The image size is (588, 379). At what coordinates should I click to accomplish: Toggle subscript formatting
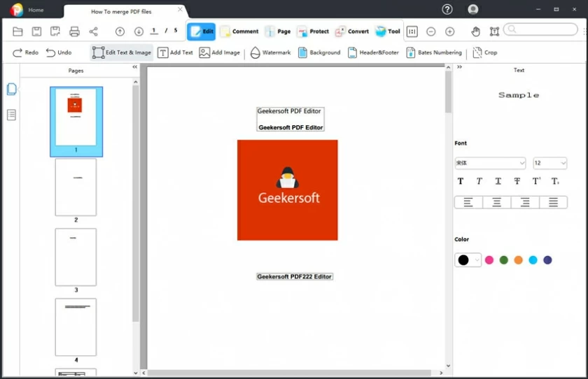point(555,181)
